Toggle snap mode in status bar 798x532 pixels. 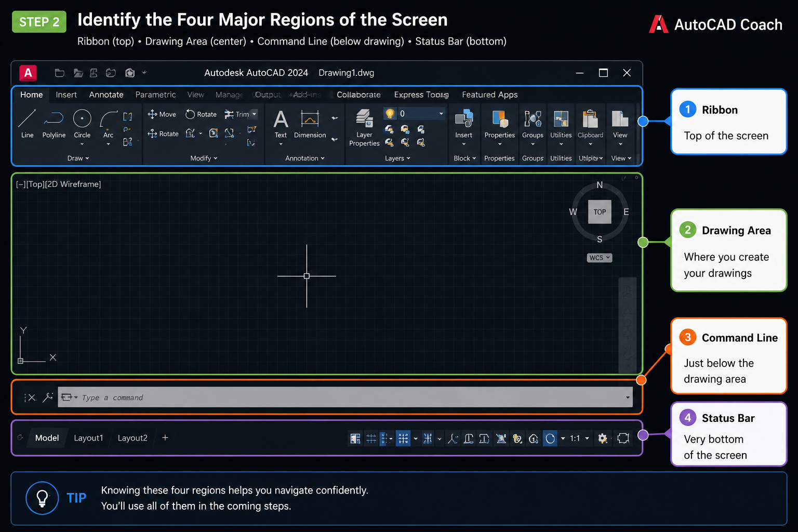coord(403,438)
